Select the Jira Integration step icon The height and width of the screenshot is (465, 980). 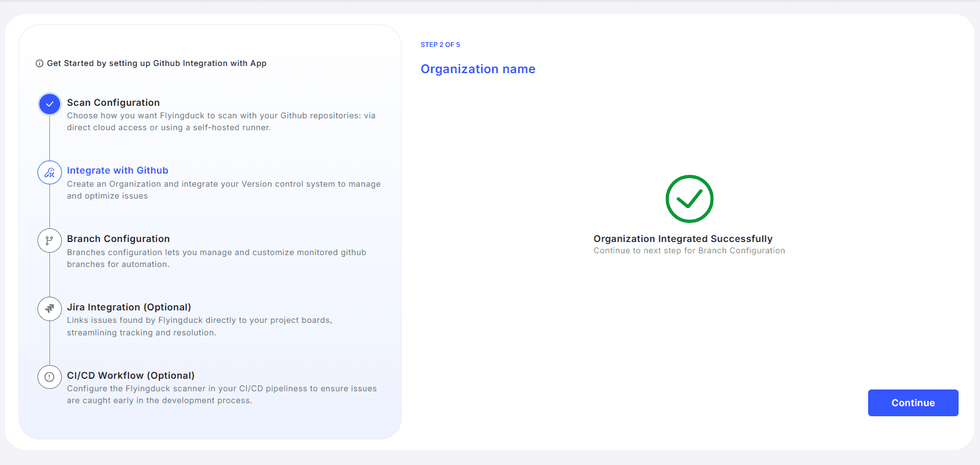coord(49,309)
